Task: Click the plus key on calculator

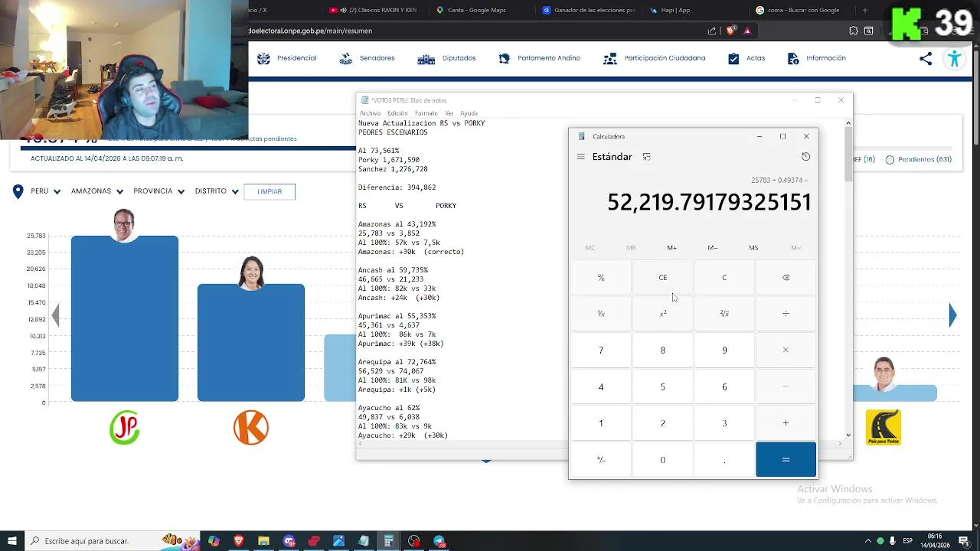Action: click(x=786, y=423)
